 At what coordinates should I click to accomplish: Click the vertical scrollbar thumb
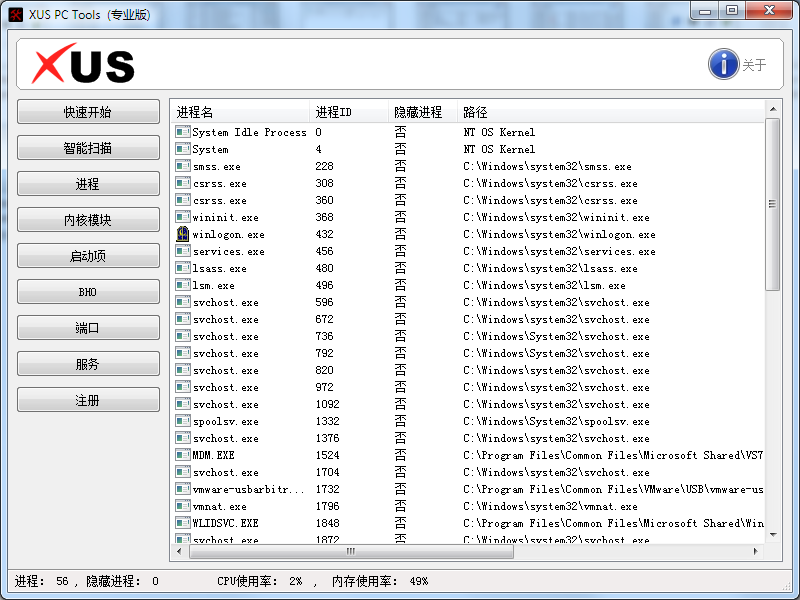click(x=773, y=204)
